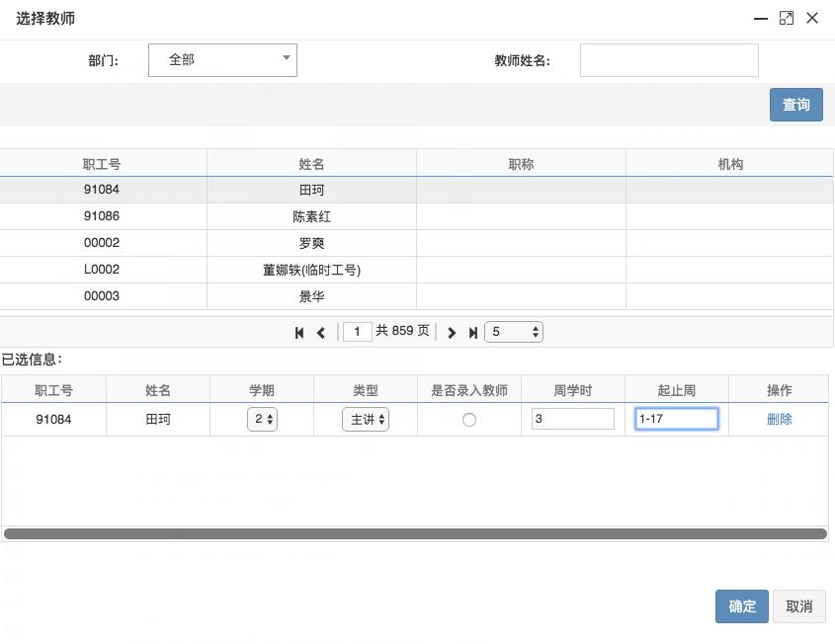Click the horizontal scrollbar under selected info
Viewport: 835px width, 644px height.
click(415, 534)
